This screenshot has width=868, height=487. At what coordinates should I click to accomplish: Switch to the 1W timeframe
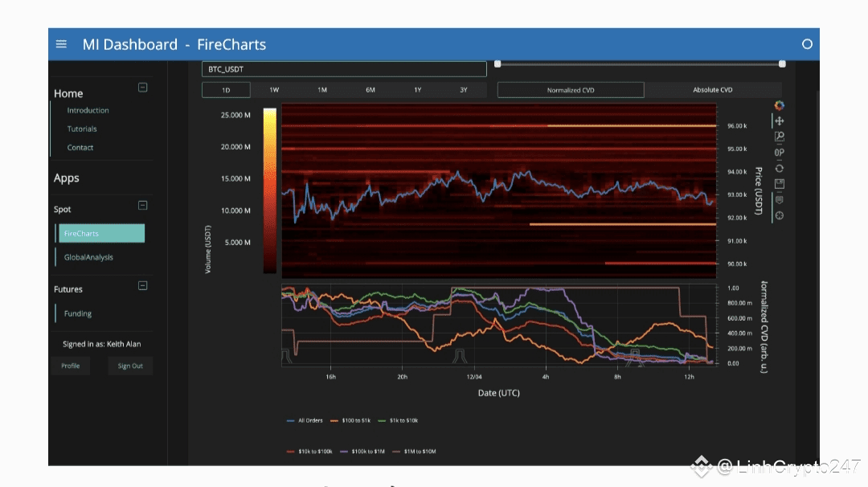[x=274, y=90]
